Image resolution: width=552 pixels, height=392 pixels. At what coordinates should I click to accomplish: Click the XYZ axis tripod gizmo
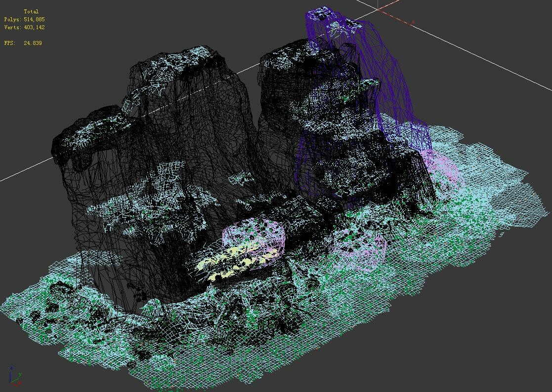click(15, 376)
